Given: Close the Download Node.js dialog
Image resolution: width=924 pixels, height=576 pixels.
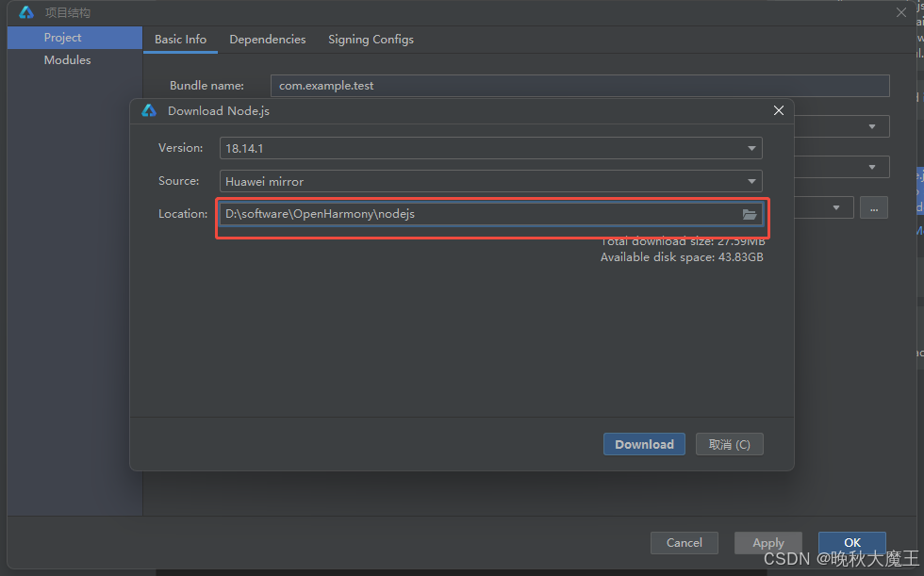Looking at the screenshot, I should tap(778, 110).
